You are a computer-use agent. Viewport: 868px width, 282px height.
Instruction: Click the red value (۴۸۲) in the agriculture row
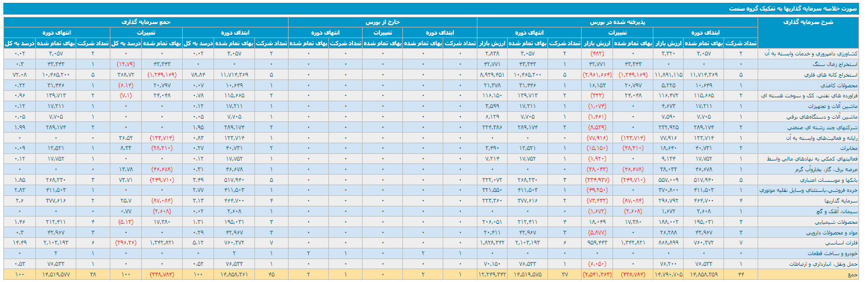tap(596, 54)
